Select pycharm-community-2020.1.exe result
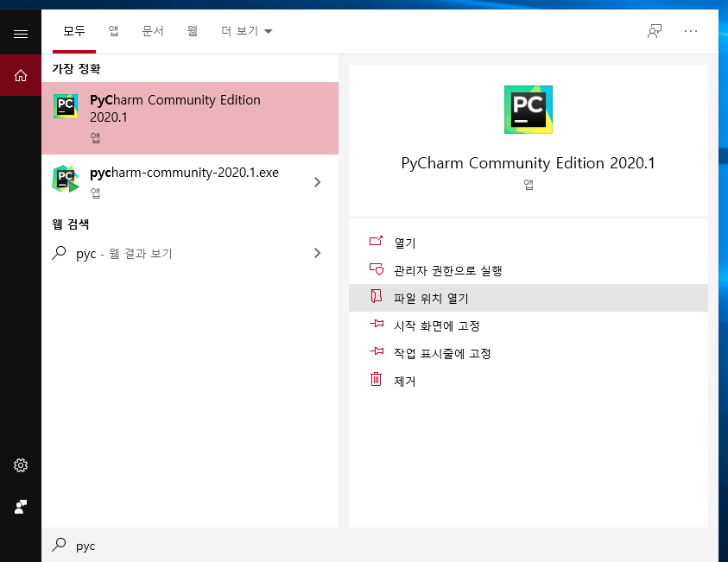 tap(190, 182)
